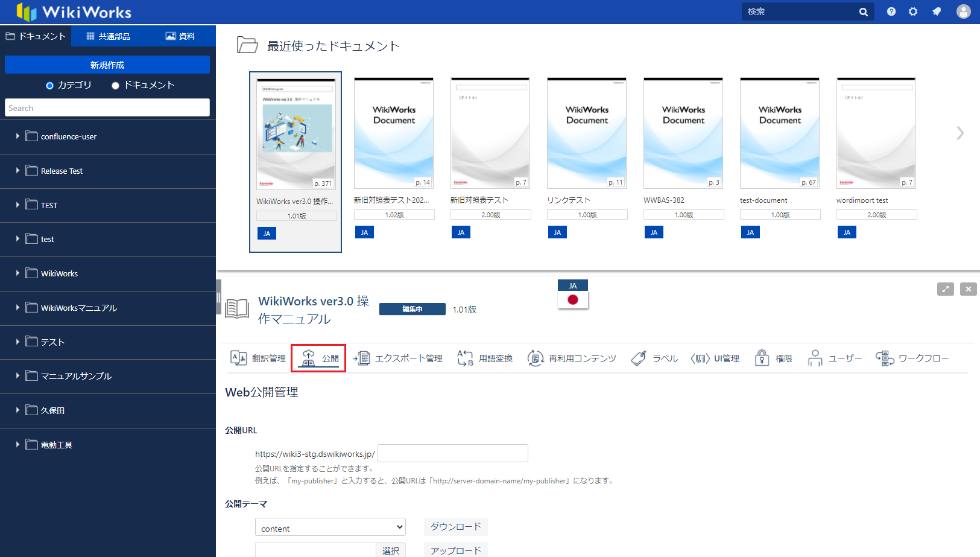Switch to the 資料 tab

coord(180,36)
